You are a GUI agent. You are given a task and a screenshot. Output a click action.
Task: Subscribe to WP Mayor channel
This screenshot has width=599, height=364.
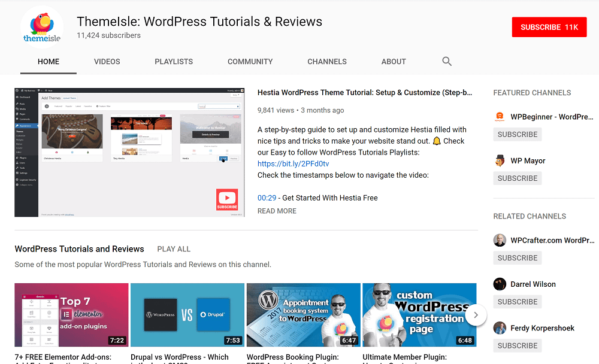tap(518, 178)
